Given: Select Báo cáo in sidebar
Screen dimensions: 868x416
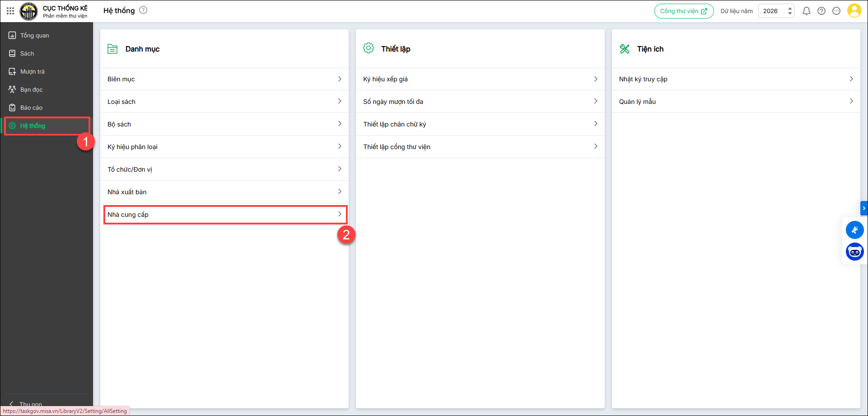Looking at the screenshot, I should point(31,108).
